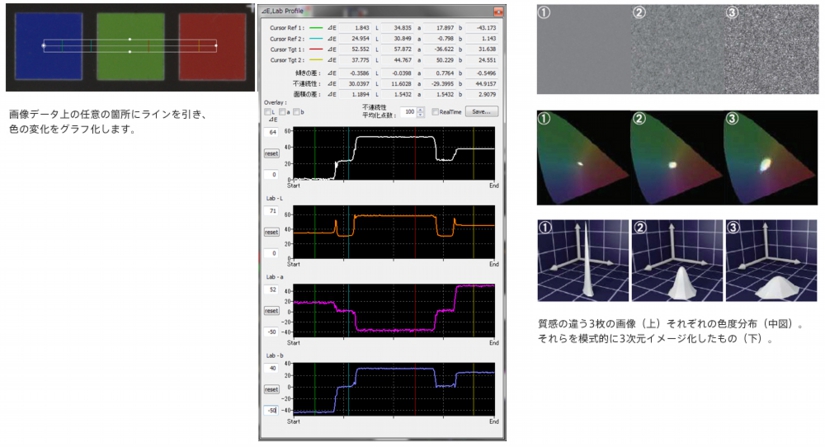Click left end handle of measurement line
This screenshot has height=447, width=825.
44,46
